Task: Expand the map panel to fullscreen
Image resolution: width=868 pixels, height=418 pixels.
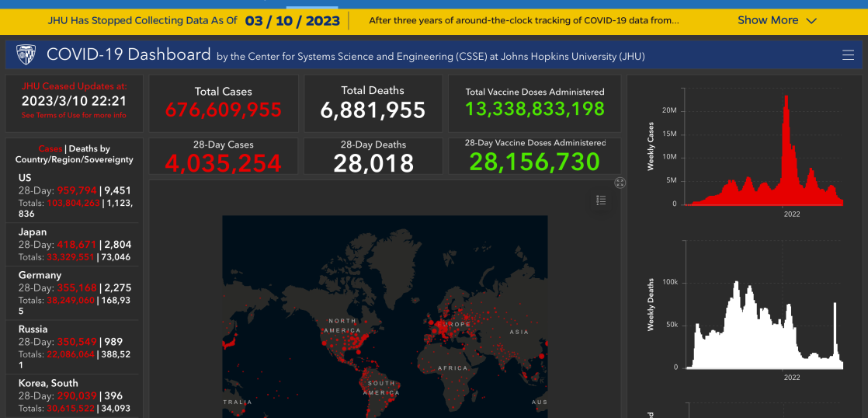Action: point(620,183)
